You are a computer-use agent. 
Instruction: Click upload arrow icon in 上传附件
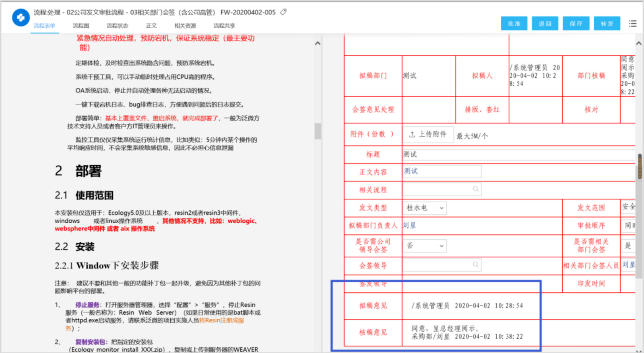412,134
